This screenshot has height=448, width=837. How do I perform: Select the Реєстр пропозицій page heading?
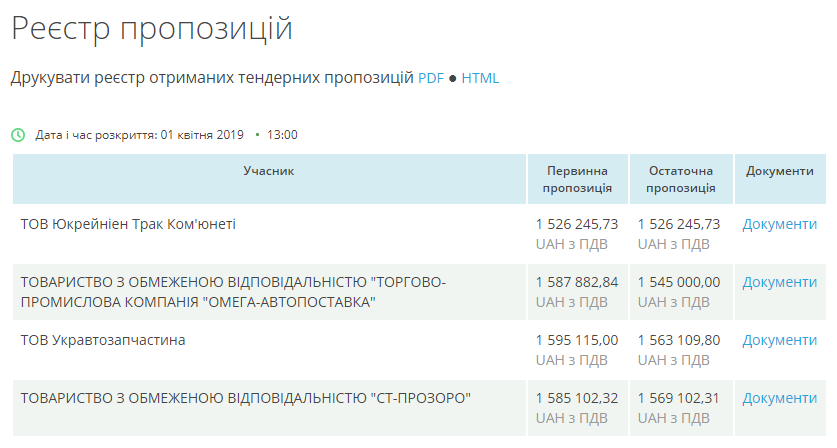tap(152, 29)
